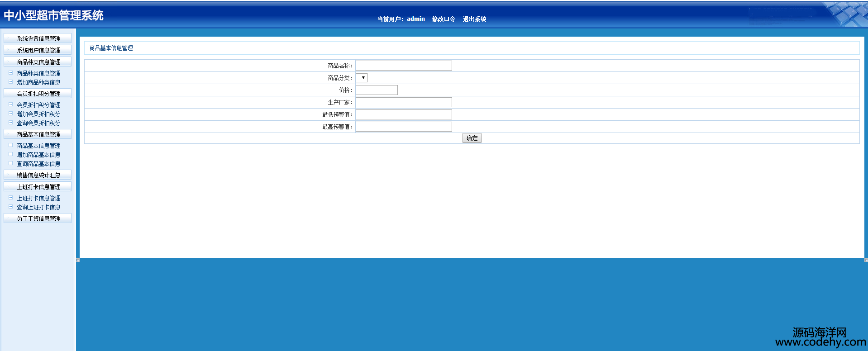868x351 pixels.
Task: Log out via 退出系统 link
Action: tap(474, 19)
